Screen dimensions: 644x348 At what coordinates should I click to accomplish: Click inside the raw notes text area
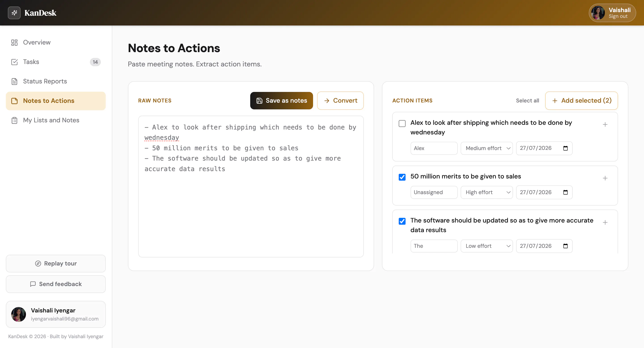251,187
